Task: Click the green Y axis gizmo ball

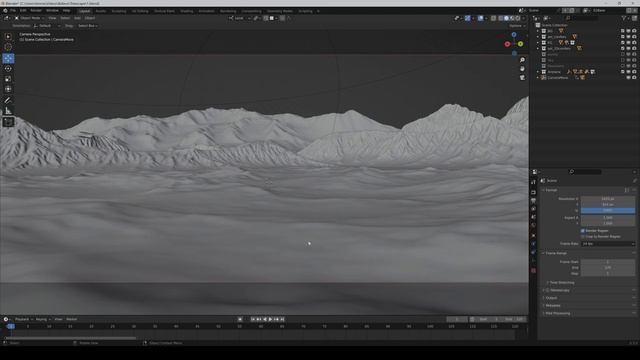Action: [520, 44]
